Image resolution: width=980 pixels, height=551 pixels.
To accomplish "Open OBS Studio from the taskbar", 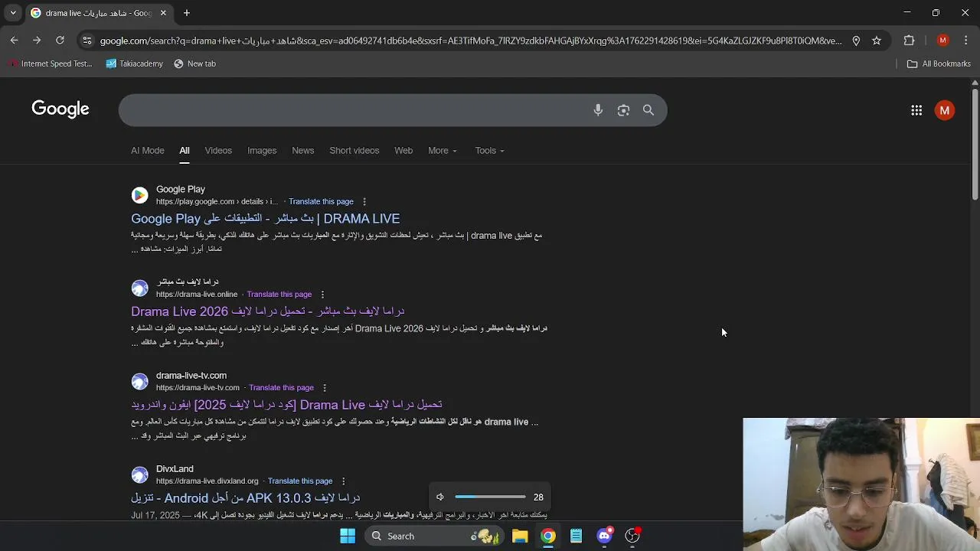I will 632,536.
